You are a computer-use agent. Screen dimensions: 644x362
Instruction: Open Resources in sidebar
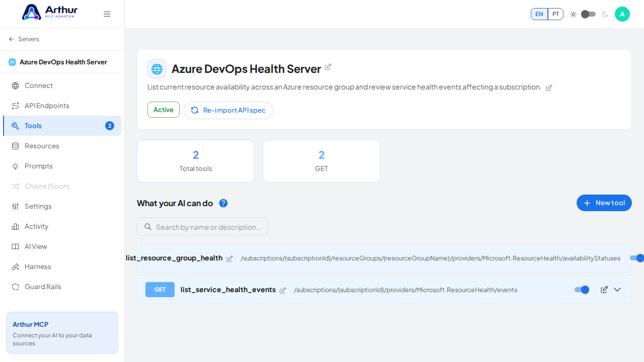click(62, 146)
